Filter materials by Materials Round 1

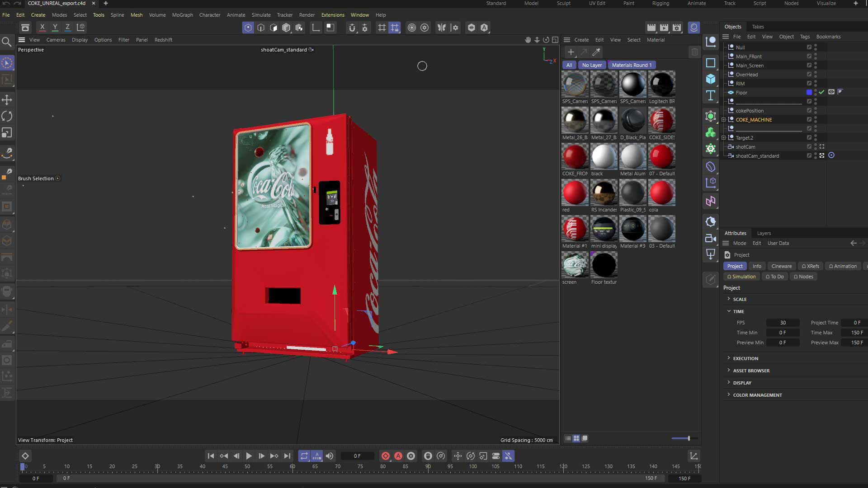coord(632,65)
